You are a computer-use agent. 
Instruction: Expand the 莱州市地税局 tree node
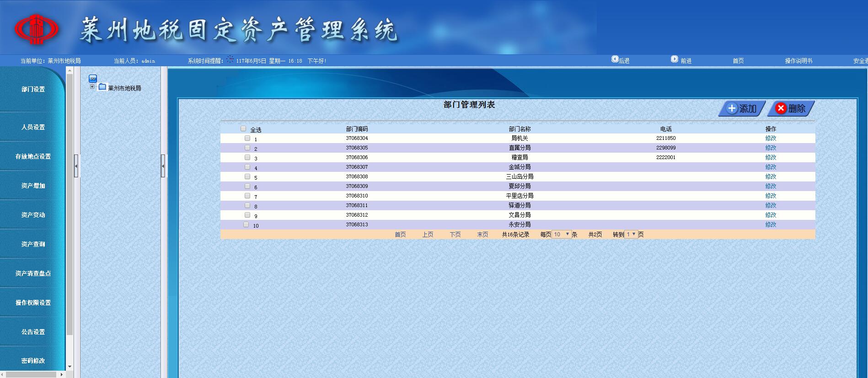(92, 87)
